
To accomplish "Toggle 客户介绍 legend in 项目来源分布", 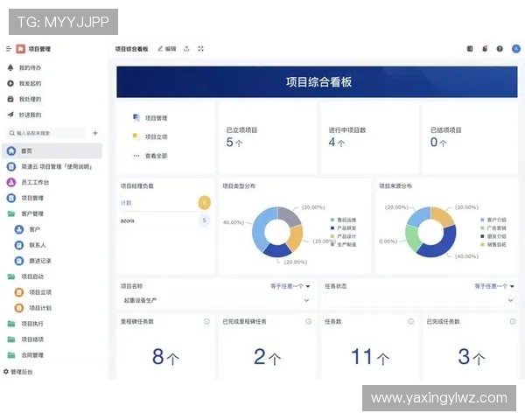I will click(493, 220).
